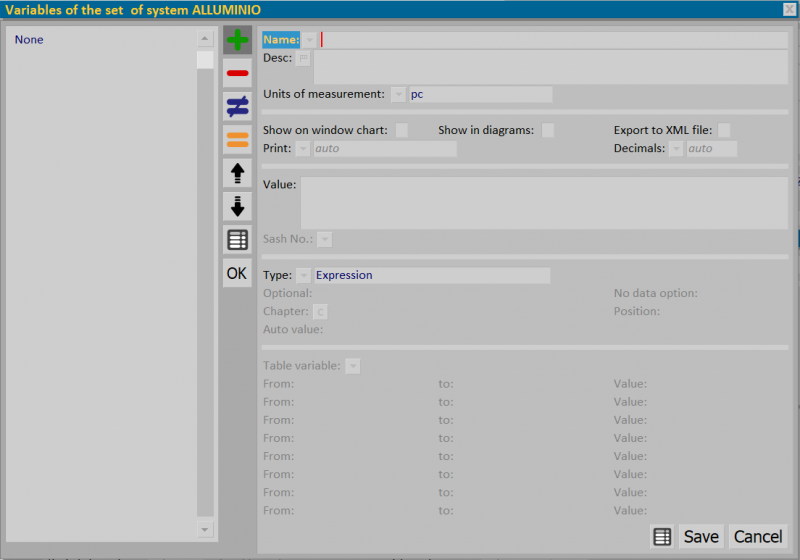800x560 pixels.
Task: Open the Print dropdown arrow
Action: 303,148
